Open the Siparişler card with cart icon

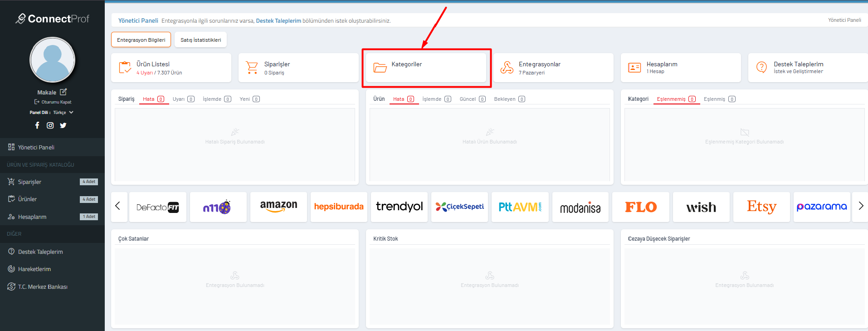click(x=298, y=68)
